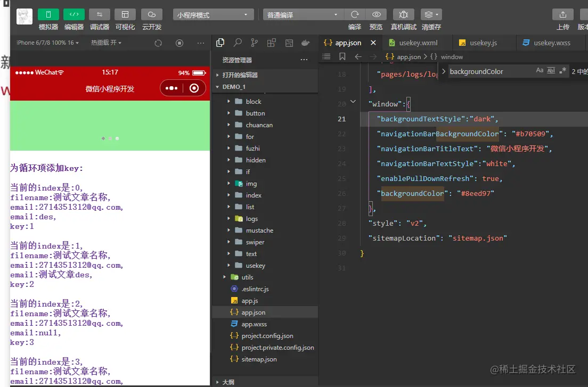The height and width of the screenshot is (387, 588).
Task: Select app.json in the file tree
Action: coord(265,312)
